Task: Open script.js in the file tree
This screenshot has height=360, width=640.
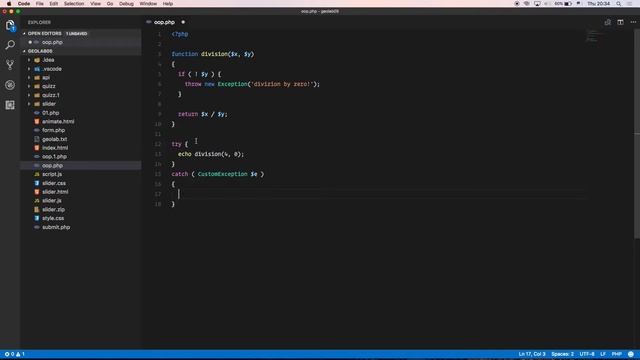Action: point(52,174)
